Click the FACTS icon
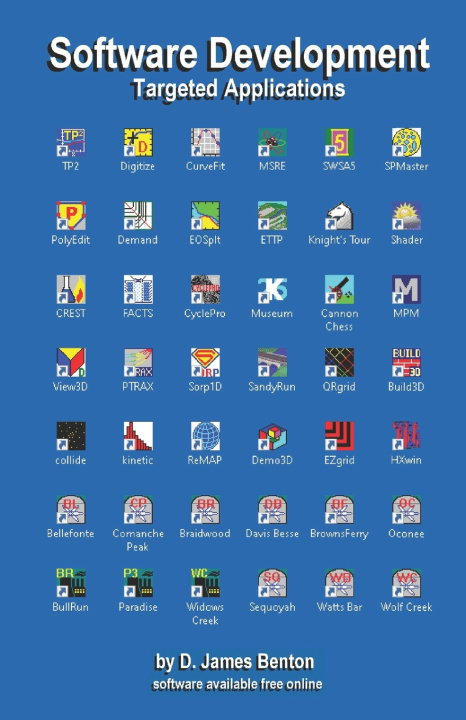Image resolution: width=466 pixels, height=720 pixels. [x=138, y=289]
